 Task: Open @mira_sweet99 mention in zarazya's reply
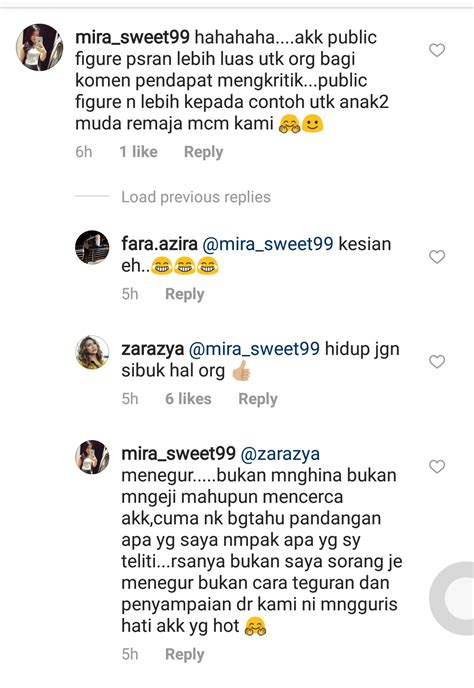[x=254, y=349]
